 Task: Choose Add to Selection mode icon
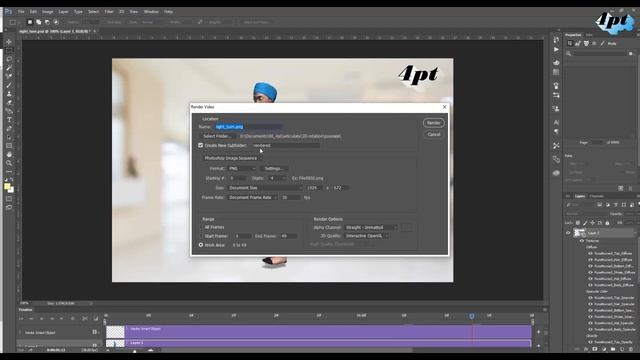coord(38,22)
